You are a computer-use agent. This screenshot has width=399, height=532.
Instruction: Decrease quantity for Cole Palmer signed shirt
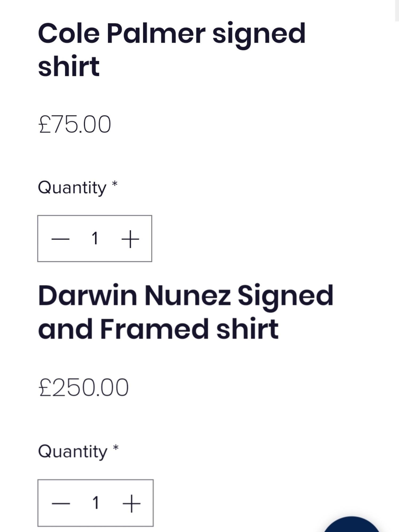point(60,239)
